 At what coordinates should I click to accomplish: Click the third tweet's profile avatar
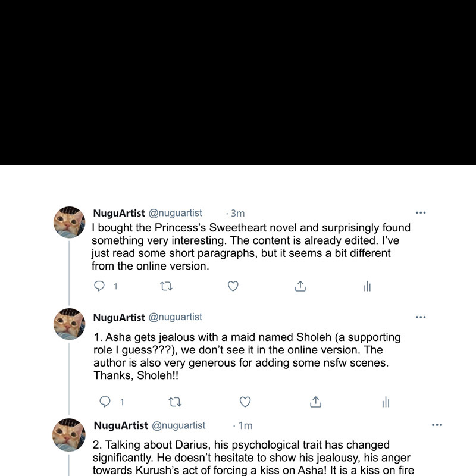[x=69, y=435]
